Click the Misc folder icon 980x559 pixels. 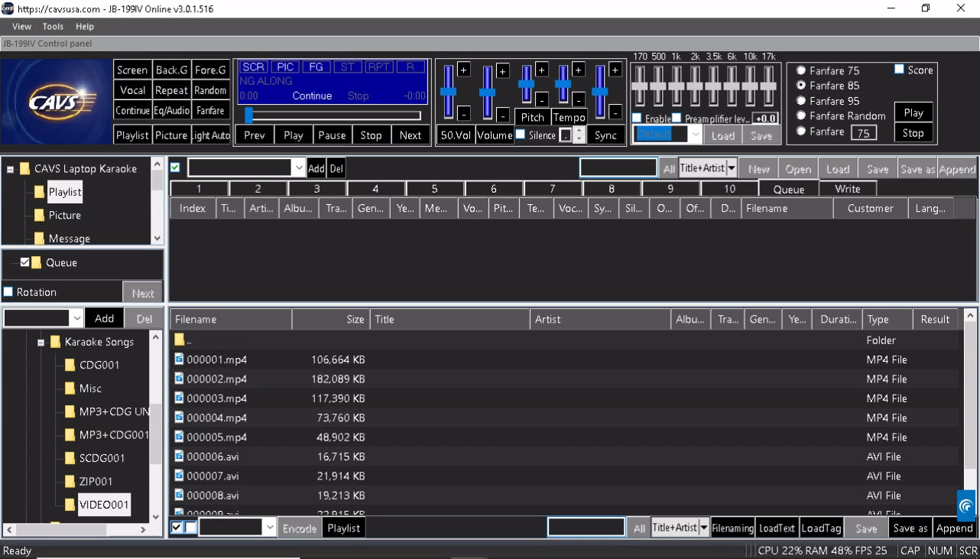click(x=70, y=388)
